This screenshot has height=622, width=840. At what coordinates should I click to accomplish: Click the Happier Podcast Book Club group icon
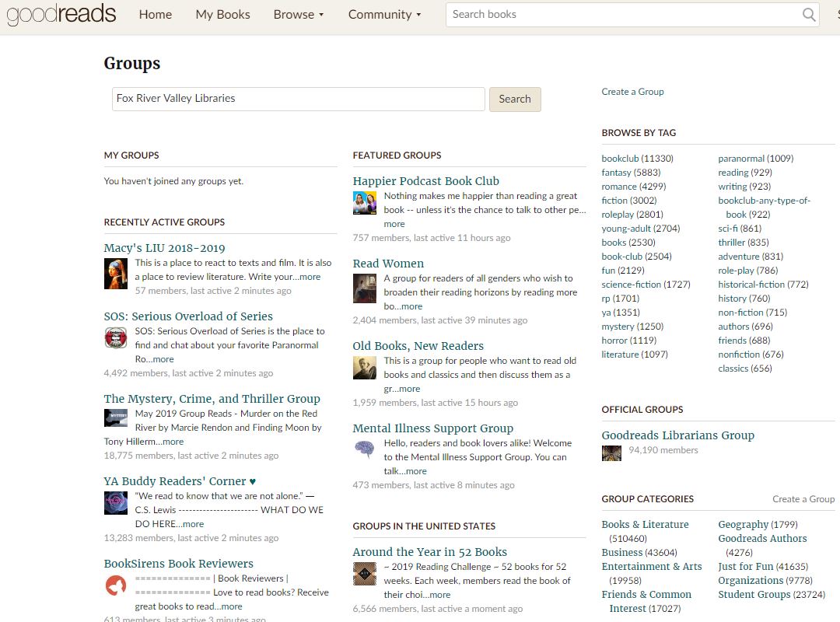click(364, 203)
